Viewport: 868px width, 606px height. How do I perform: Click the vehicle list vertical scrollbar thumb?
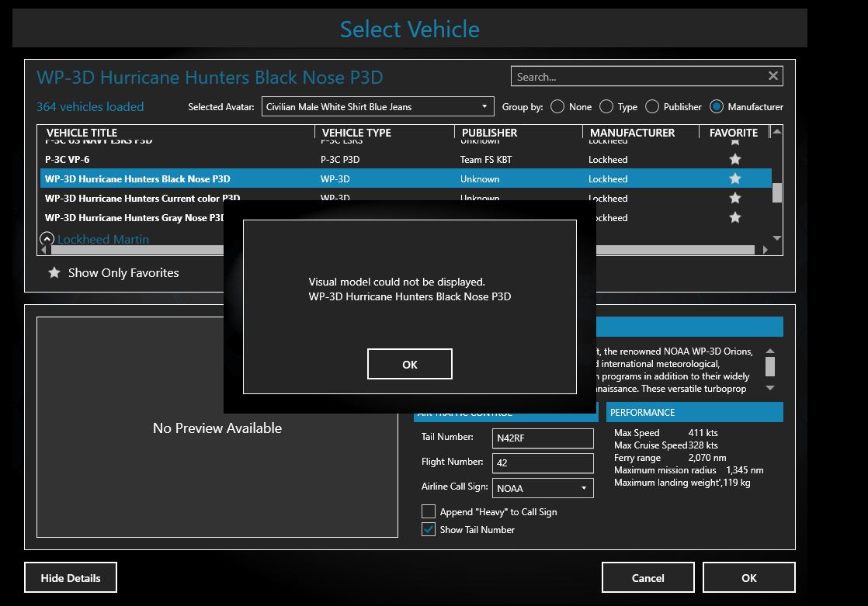[776, 192]
